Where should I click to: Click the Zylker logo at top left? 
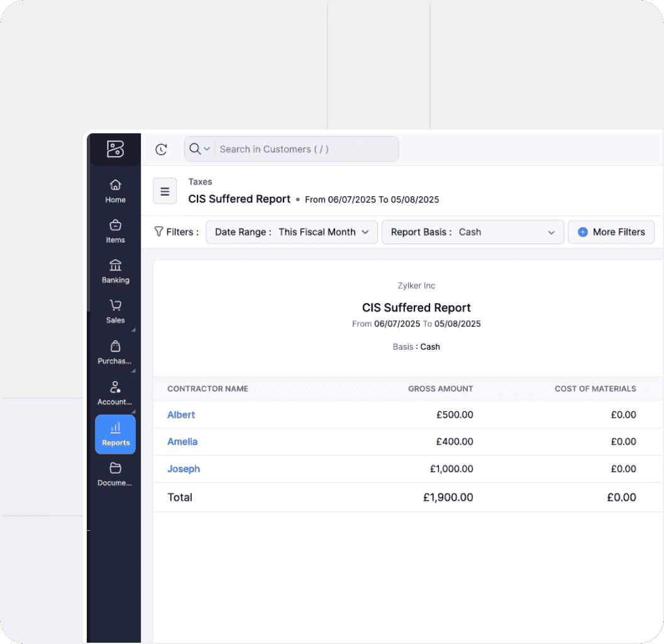coord(115,149)
